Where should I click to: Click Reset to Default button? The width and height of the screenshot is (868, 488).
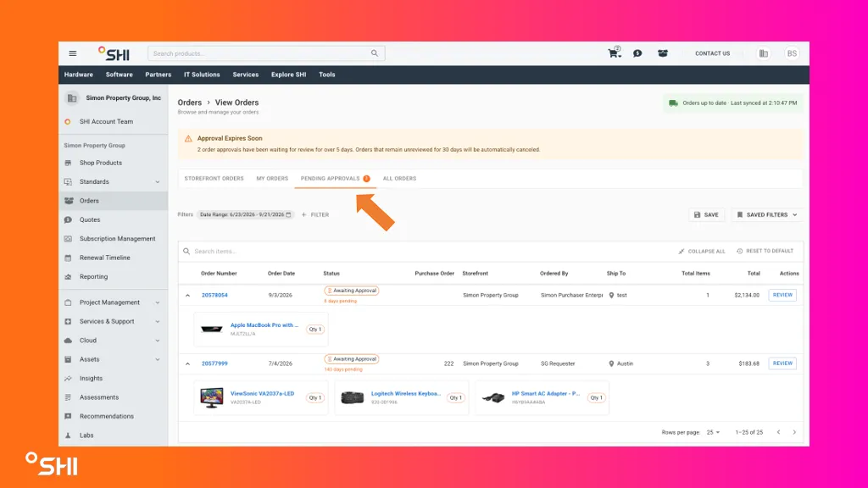point(765,251)
